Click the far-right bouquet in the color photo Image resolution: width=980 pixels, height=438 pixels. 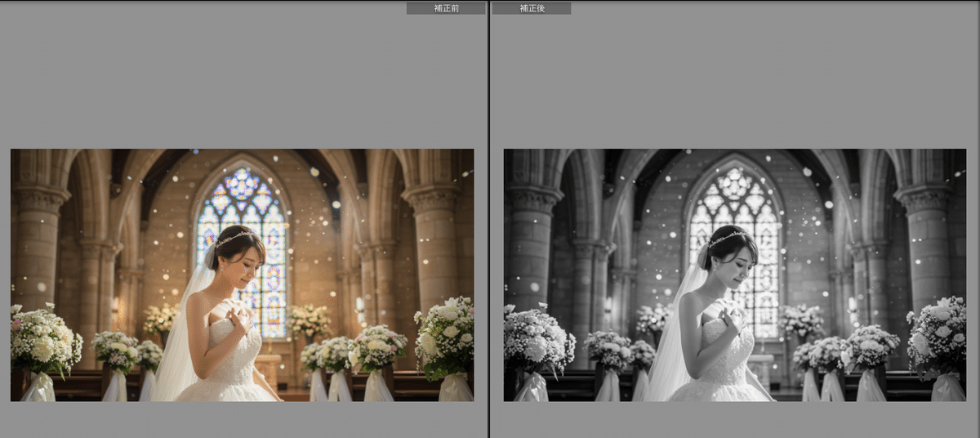point(447,337)
